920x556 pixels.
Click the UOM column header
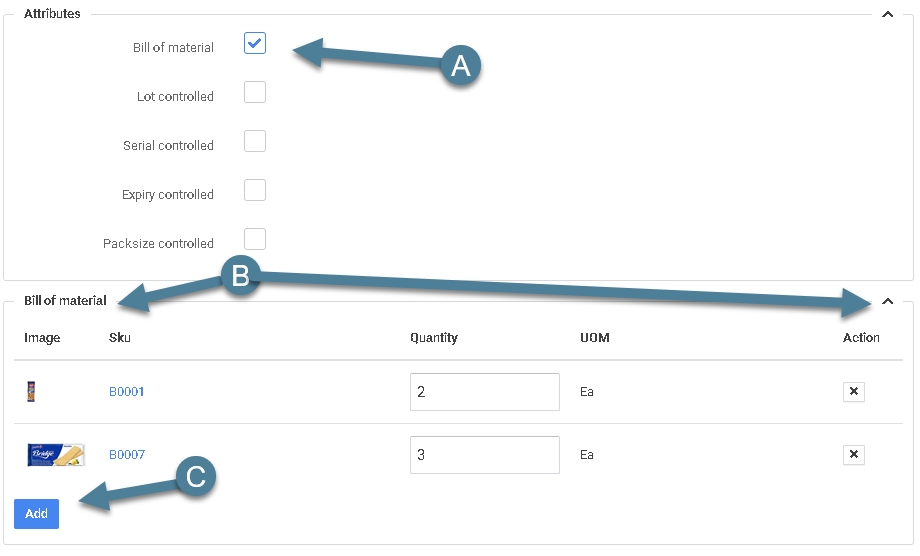(594, 338)
